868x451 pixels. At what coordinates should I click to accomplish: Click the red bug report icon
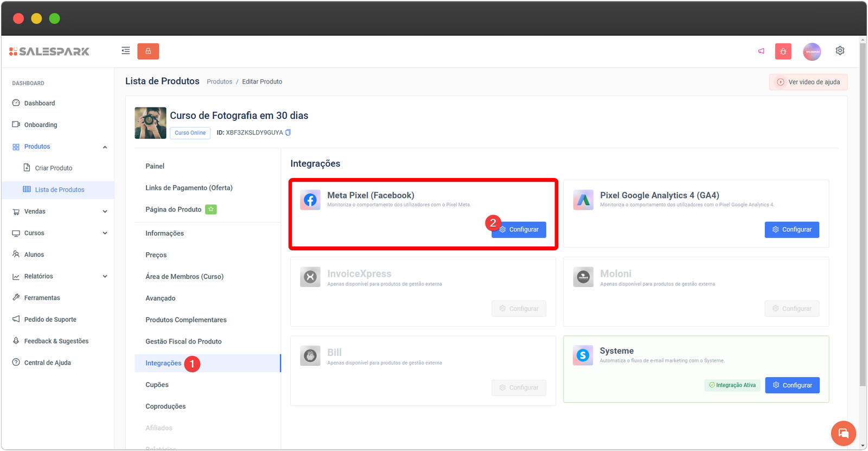click(x=783, y=52)
